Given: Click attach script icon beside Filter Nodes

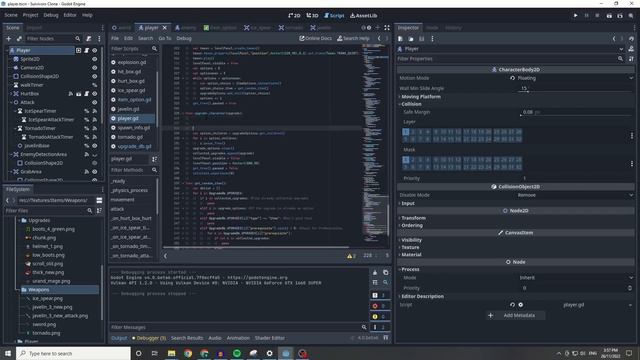Looking at the screenshot, I should pyautogui.click(x=89, y=38).
